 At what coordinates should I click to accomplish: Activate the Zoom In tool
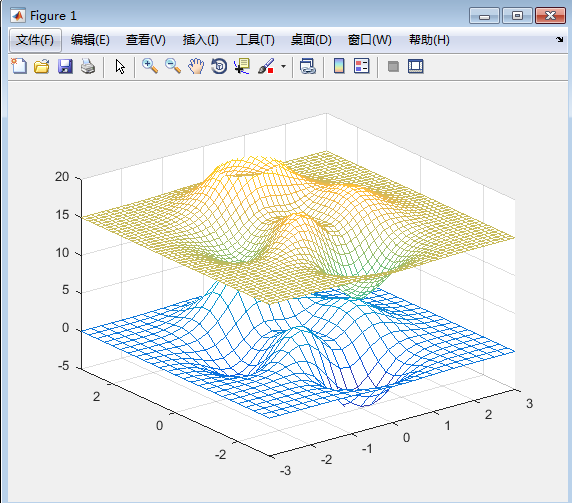point(150,66)
